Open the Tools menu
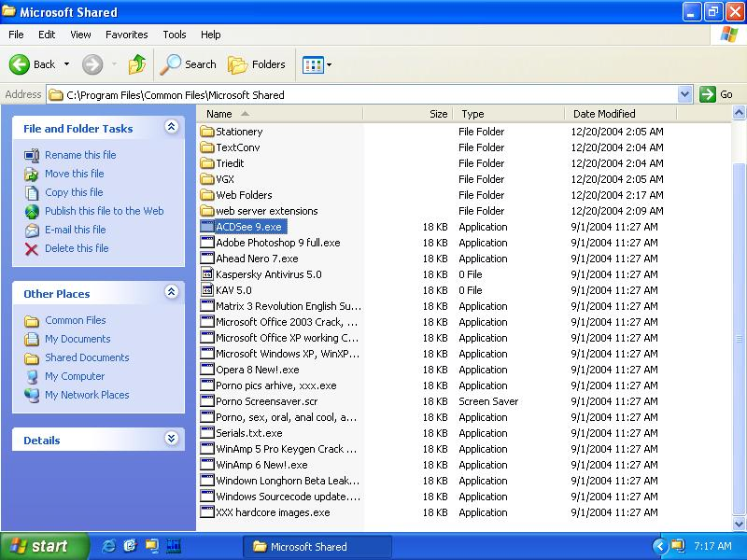 175,35
